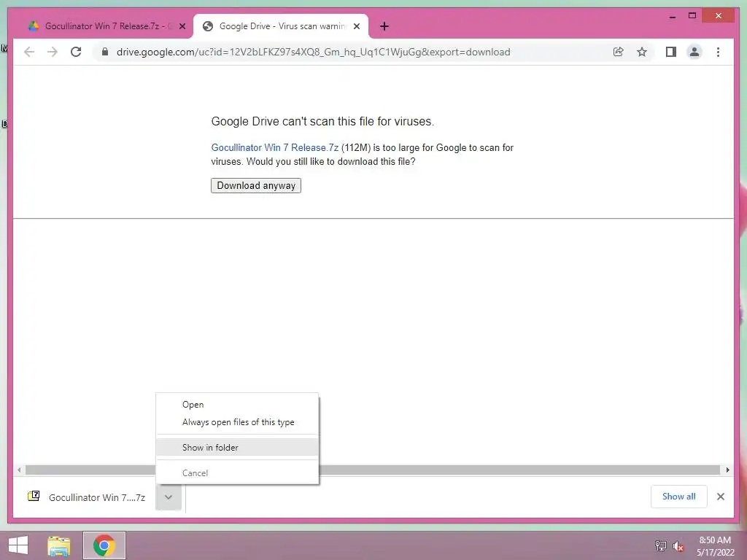
Task: Open the network status tray icon
Action: [x=661, y=545]
